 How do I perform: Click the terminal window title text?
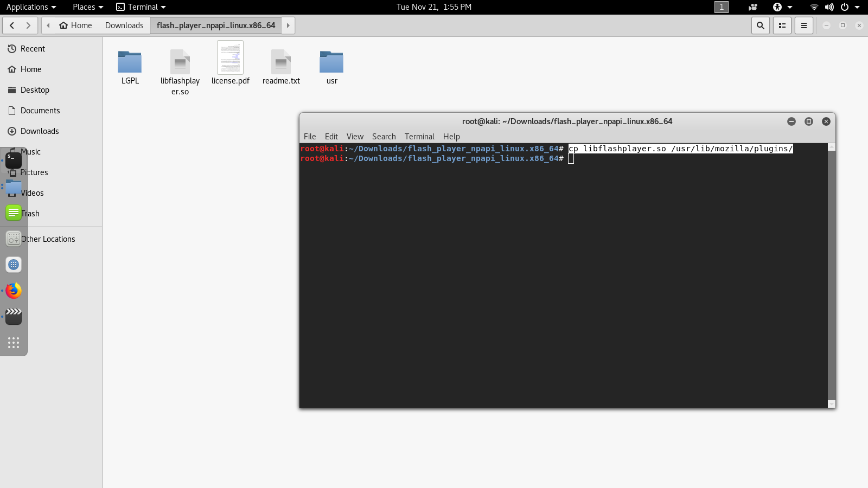click(x=567, y=121)
